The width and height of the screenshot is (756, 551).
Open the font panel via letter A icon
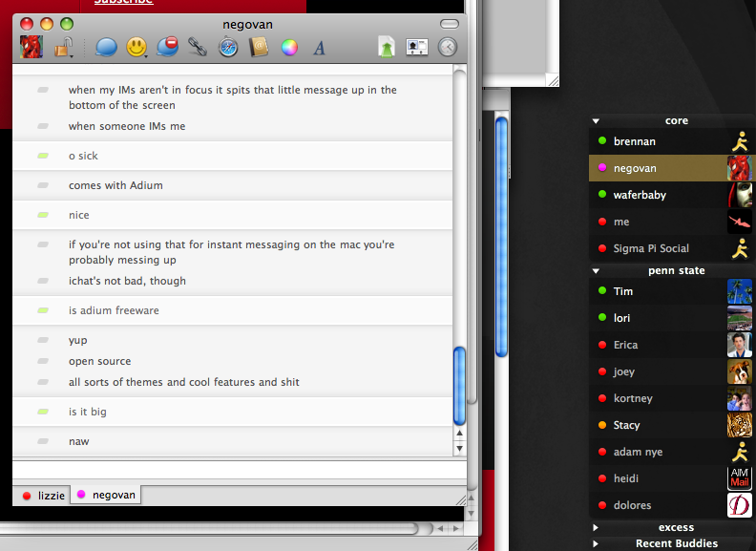coord(319,48)
